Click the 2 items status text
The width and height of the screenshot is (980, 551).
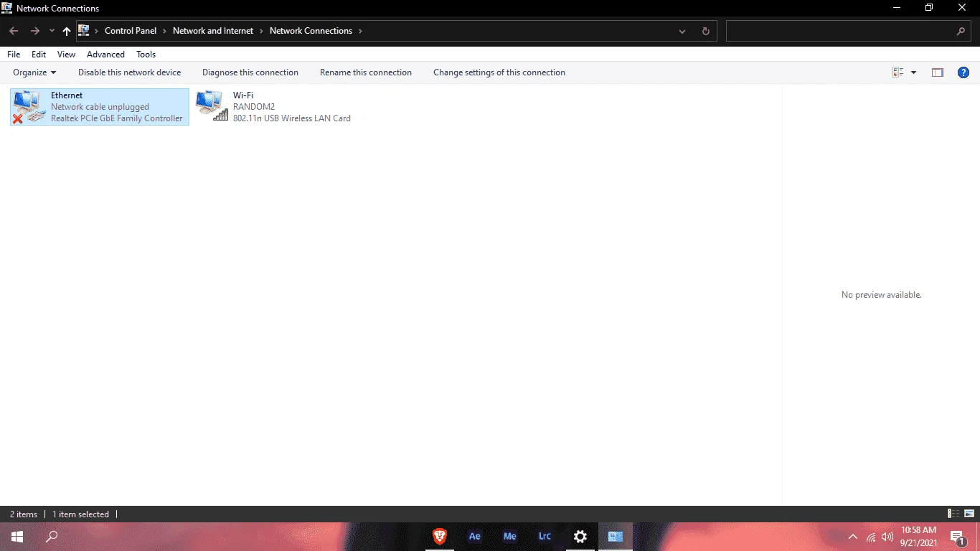(x=24, y=514)
